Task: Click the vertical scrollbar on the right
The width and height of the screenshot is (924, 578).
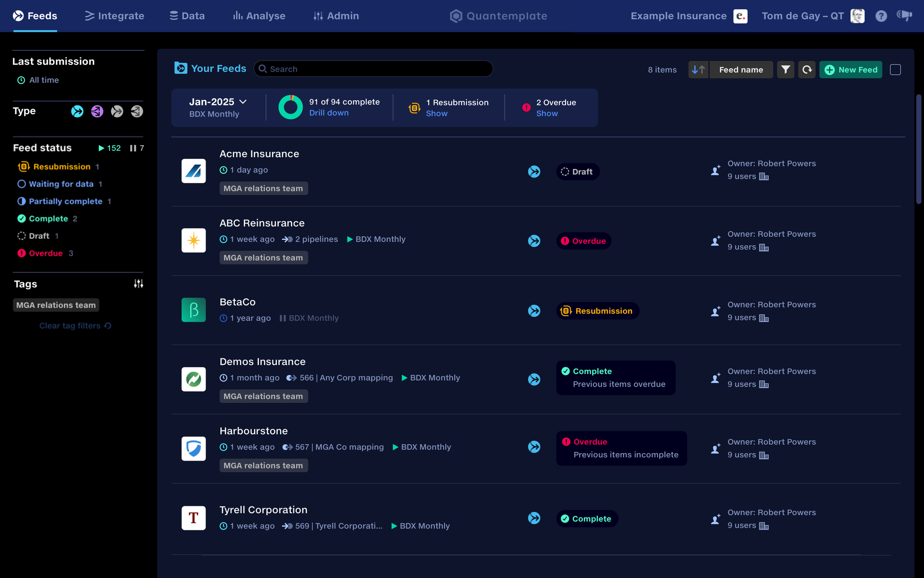Action: point(919,149)
